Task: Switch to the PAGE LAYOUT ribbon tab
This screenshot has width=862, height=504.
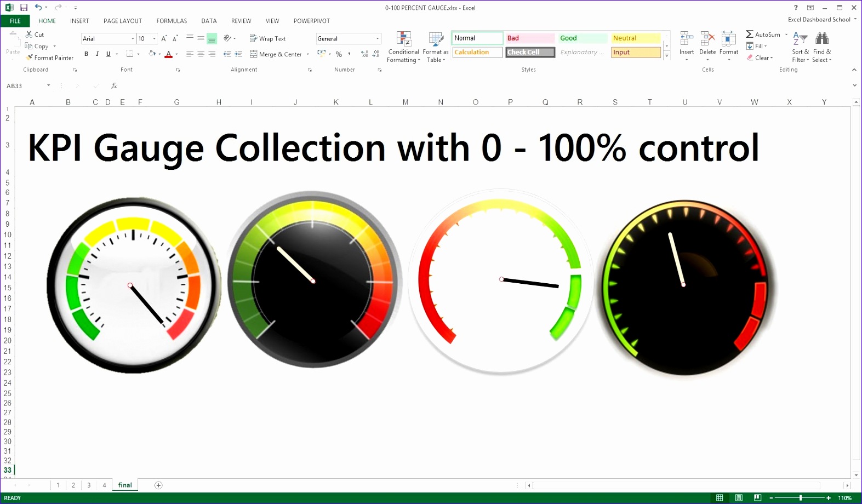Action: coord(123,21)
